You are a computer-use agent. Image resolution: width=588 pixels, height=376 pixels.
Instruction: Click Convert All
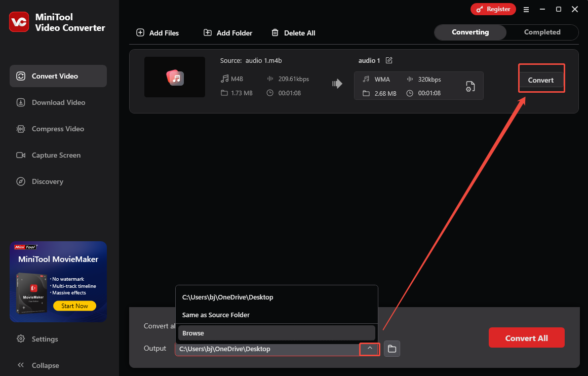pos(527,337)
